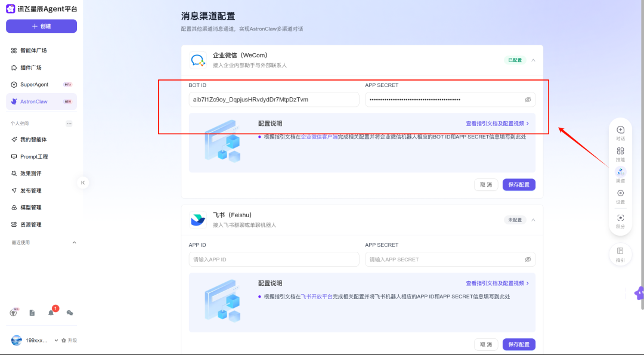644x355 pixels.
Task: Collapse the 企业微信 (WeCom) section chevron
Action: click(532, 60)
